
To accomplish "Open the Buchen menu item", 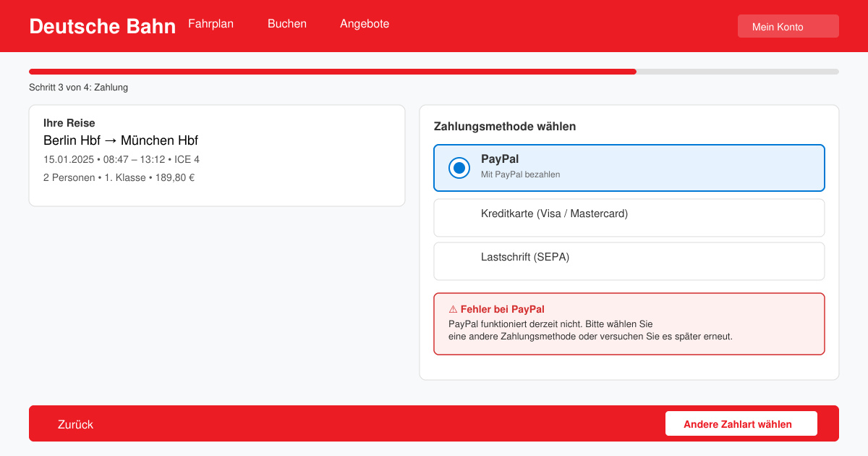I will [287, 24].
